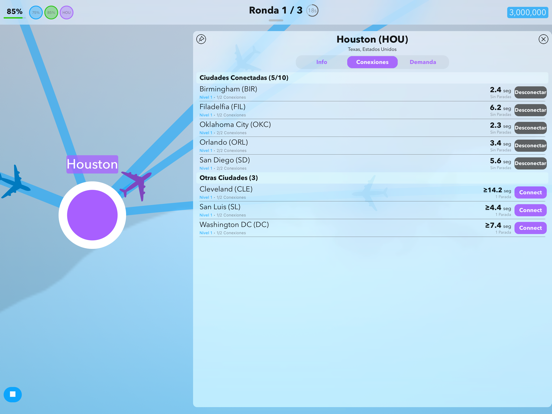Click the ≥7.4 seg Washington time
The height and width of the screenshot is (414, 552).
[x=498, y=225]
